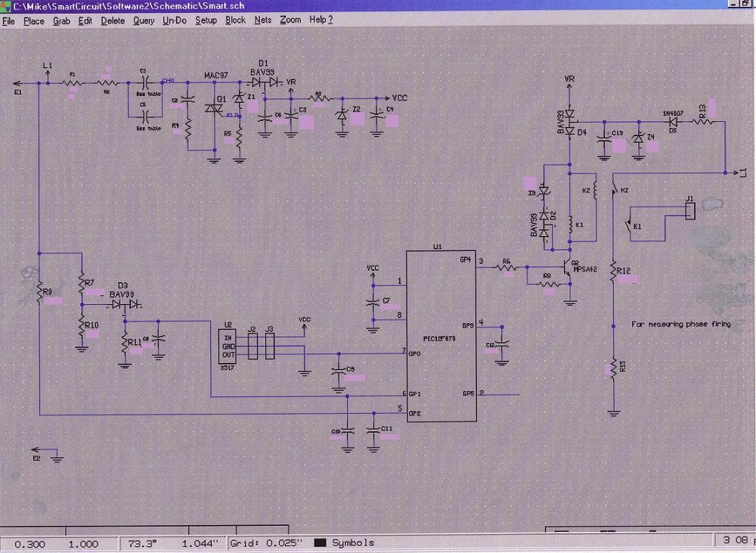Open the Zoom menu
The image size is (756, 553).
[290, 20]
